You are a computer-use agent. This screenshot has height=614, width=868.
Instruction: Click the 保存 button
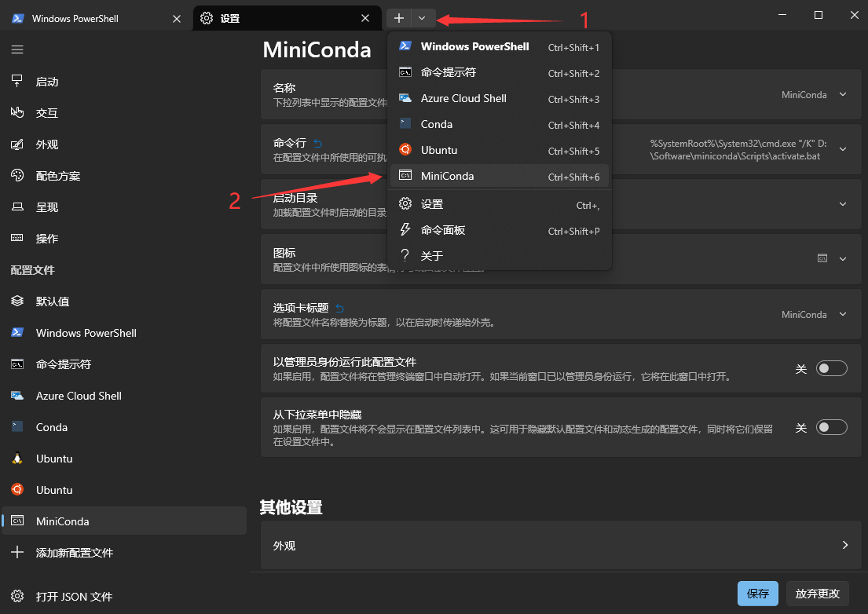coord(758,594)
